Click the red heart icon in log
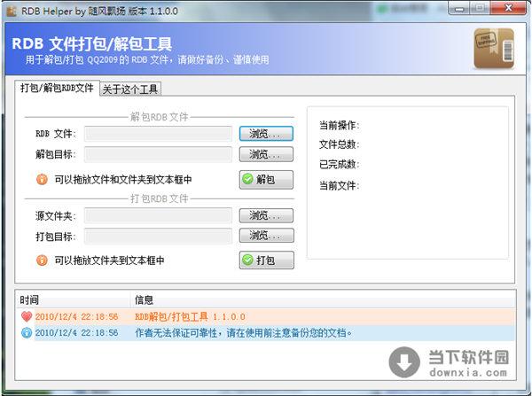Screen dimensions: 532x396 pyautogui.click(x=27, y=316)
